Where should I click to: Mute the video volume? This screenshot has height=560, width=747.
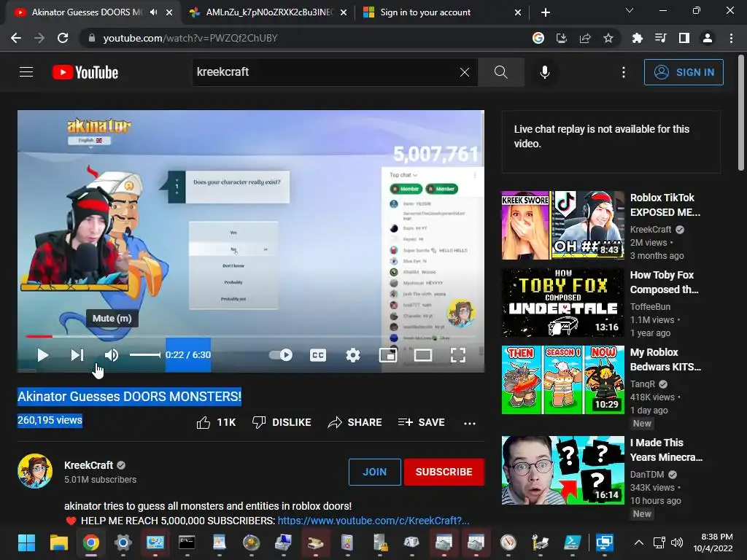[x=111, y=355]
